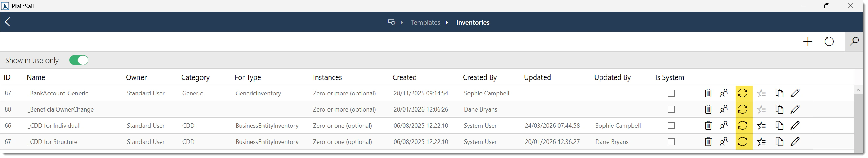Copy the _BankAccount_Generic inventory
The height and width of the screenshot is (158, 868).
pos(779,93)
